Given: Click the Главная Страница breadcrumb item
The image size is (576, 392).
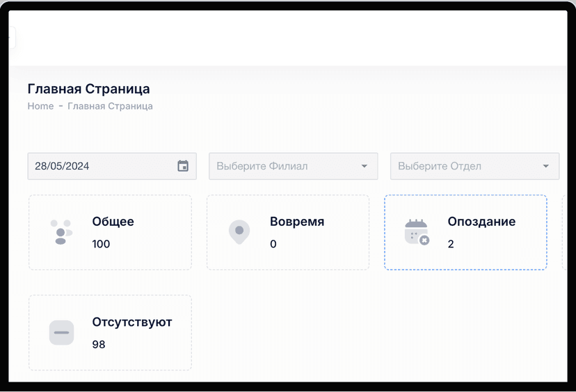Looking at the screenshot, I should [x=110, y=106].
